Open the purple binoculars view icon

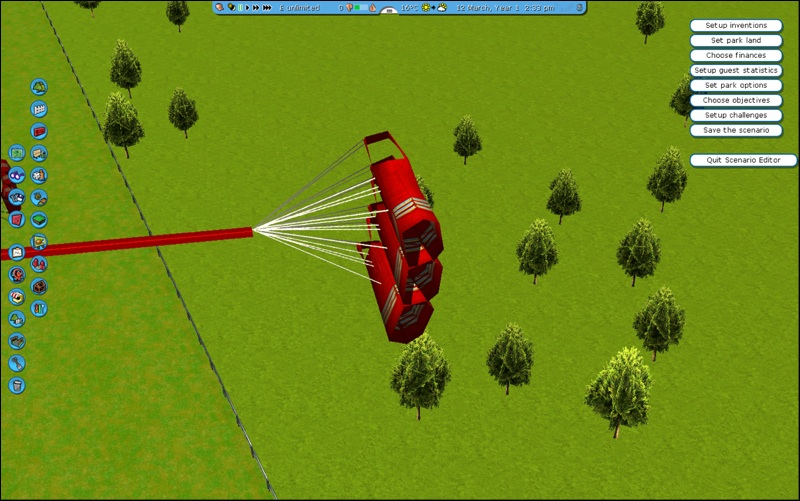(x=17, y=176)
